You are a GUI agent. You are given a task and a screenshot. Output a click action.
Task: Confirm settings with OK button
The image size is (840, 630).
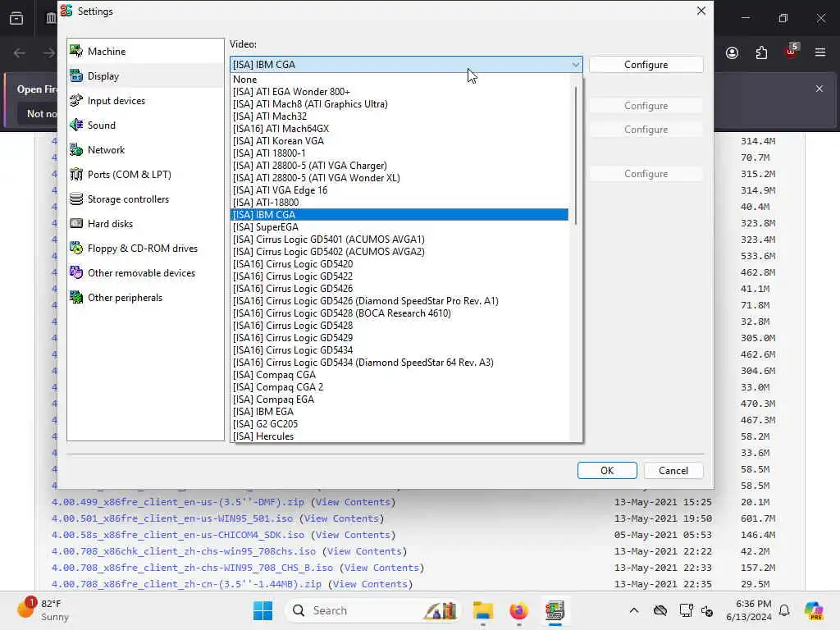(607, 470)
